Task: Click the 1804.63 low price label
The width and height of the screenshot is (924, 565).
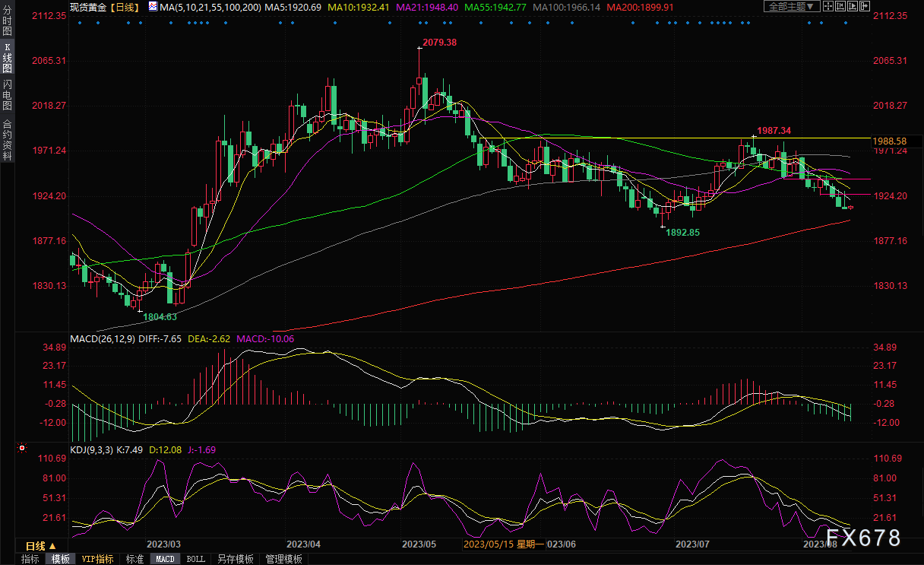Action: (x=160, y=316)
